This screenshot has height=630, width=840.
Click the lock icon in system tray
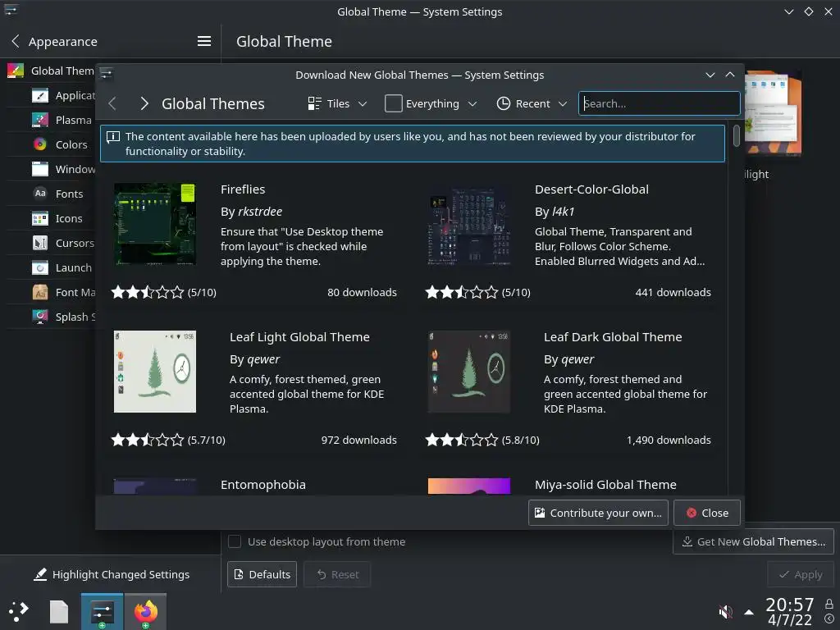coord(829,605)
